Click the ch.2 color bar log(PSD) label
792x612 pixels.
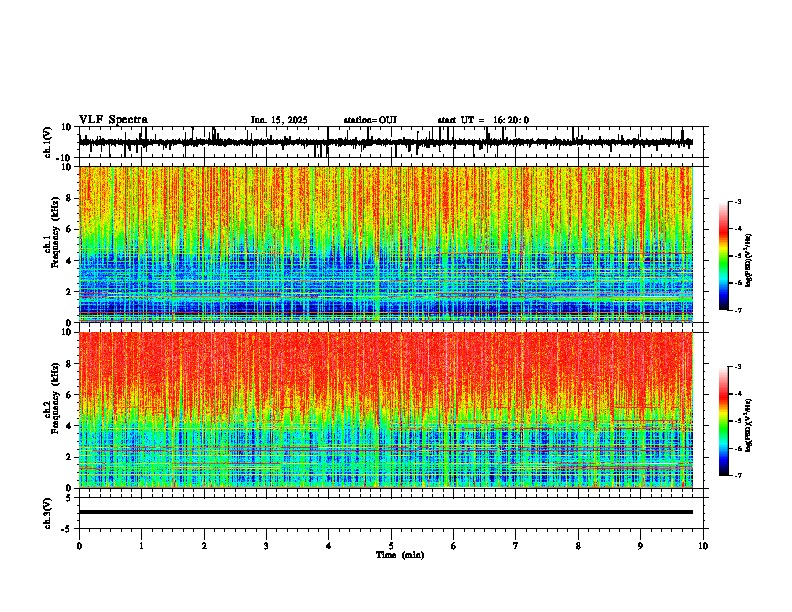pyautogui.click(x=749, y=425)
